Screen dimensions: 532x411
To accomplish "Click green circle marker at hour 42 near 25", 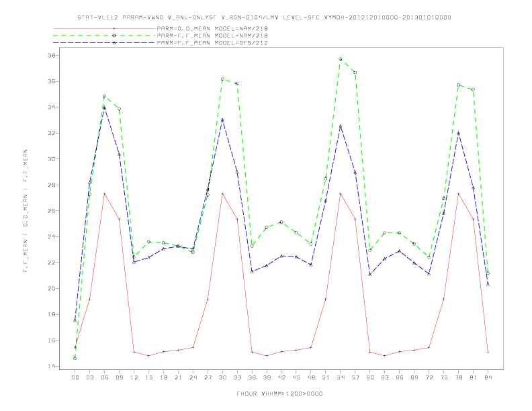I will (x=281, y=222).
